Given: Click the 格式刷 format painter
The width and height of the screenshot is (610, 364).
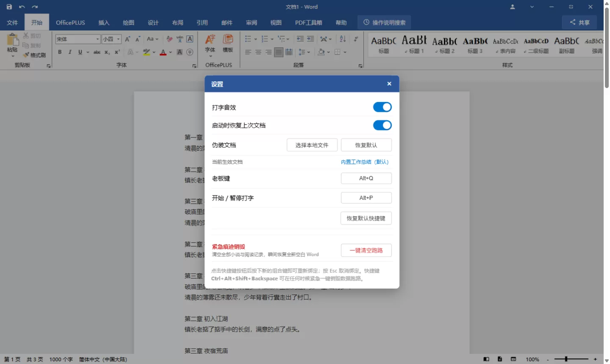Looking at the screenshot, I should (34, 55).
